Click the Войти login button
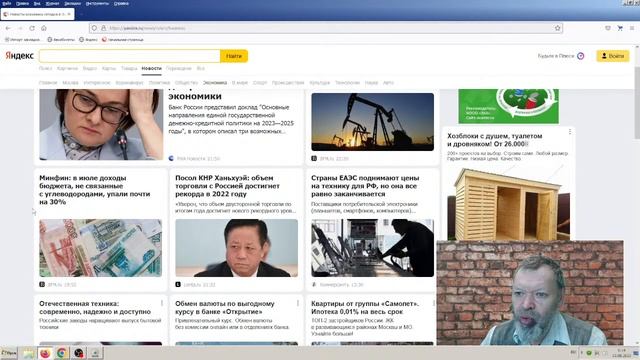 (x=613, y=56)
